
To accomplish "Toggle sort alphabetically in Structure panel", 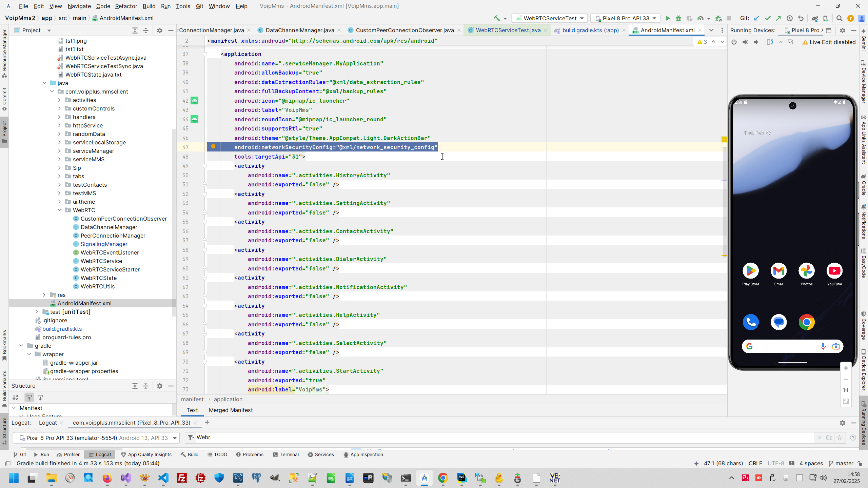I will [x=15, y=398].
